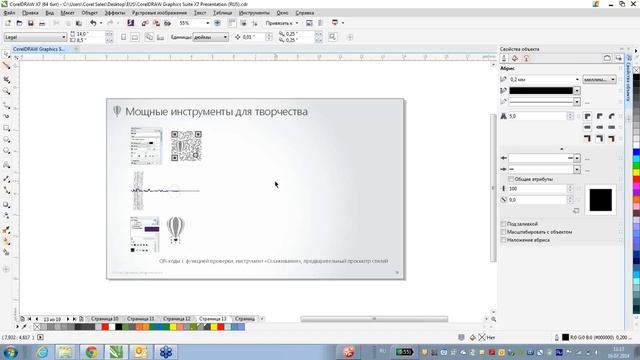Set page orientation to Portrait

[124, 37]
